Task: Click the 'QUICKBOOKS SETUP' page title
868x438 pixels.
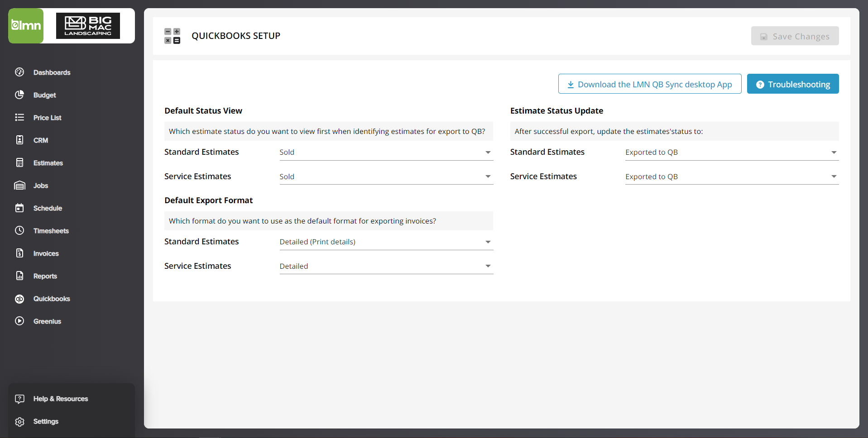Action: pyautogui.click(x=236, y=36)
